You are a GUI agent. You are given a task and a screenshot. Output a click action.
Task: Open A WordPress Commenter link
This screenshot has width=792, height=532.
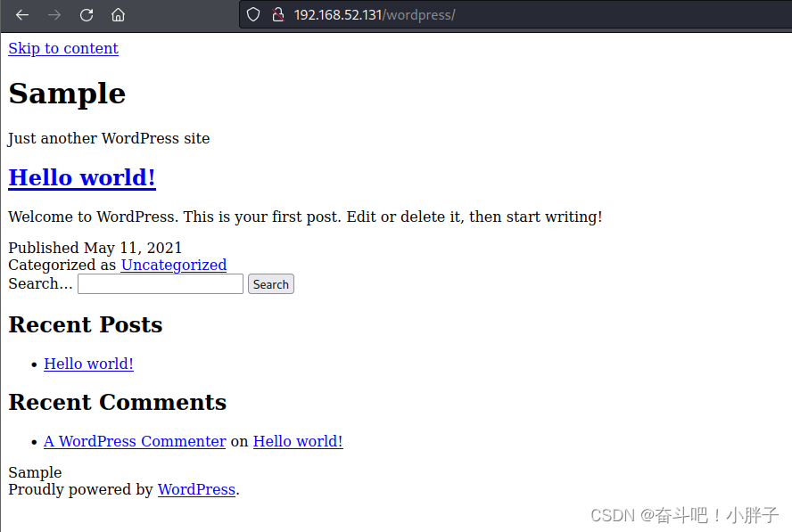pyautogui.click(x=135, y=441)
